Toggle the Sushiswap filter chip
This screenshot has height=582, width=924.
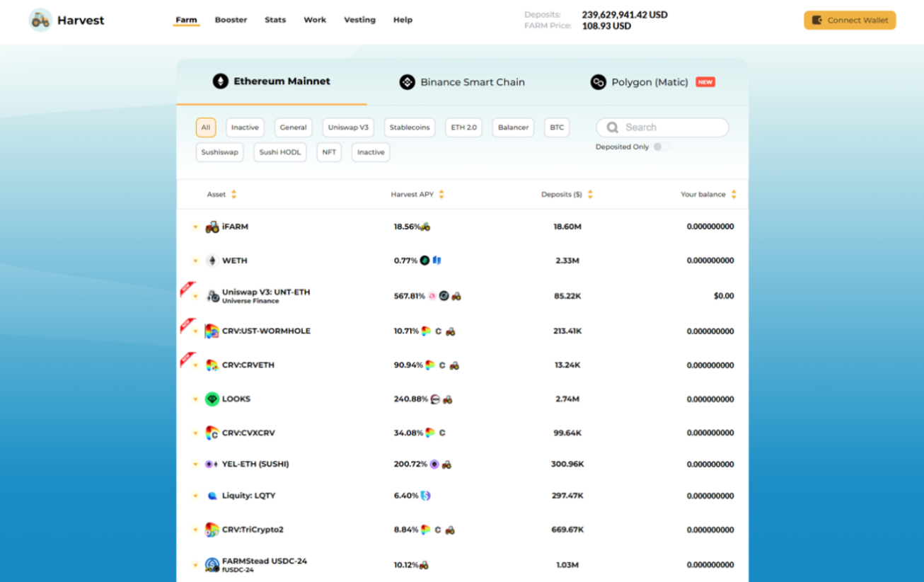[x=219, y=152]
